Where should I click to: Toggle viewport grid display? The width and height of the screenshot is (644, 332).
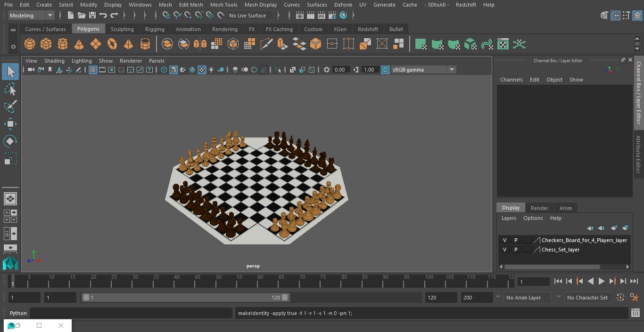[93, 70]
